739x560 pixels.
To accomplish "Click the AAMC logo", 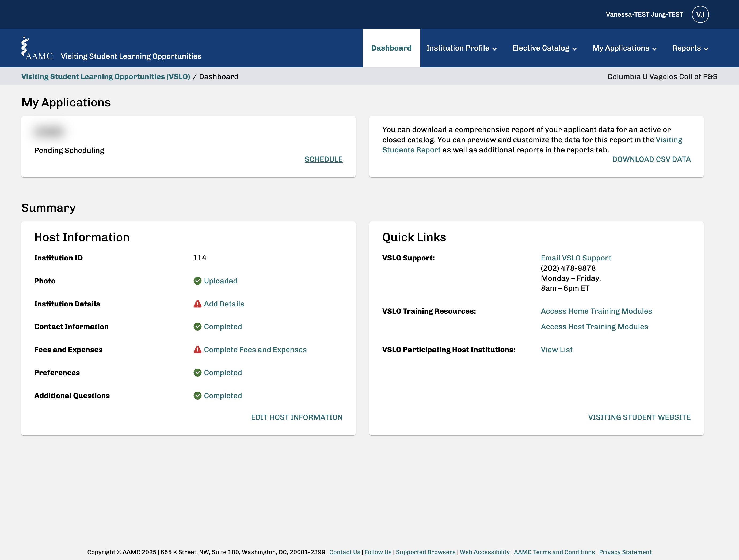I will [37, 48].
